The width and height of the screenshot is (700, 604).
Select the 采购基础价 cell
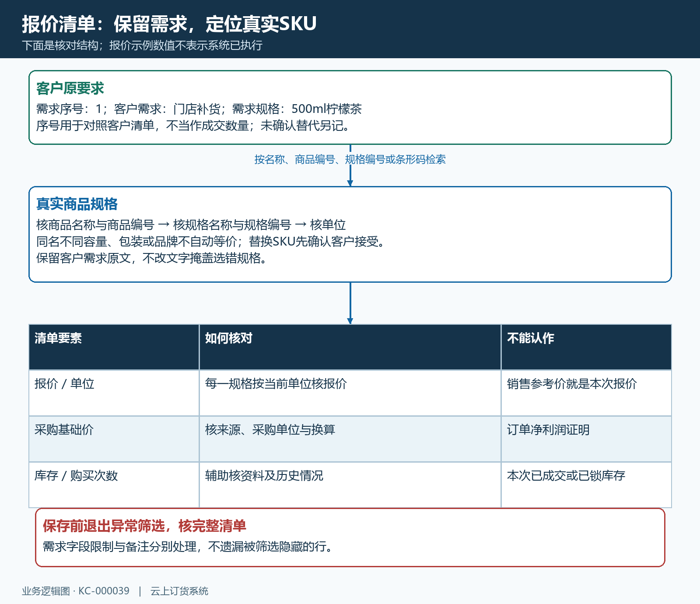point(114,439)
